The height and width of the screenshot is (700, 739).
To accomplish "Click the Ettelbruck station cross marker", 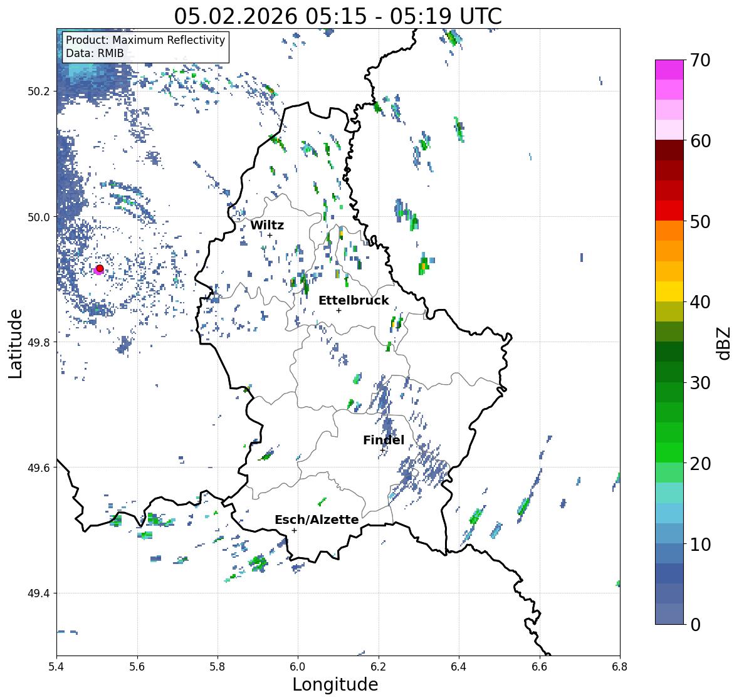I will tap(338, 310).
